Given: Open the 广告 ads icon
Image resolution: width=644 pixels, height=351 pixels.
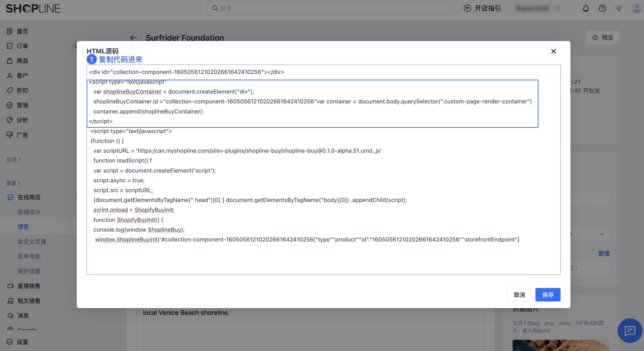Looking at the screenshot, I should pos(10,135).
